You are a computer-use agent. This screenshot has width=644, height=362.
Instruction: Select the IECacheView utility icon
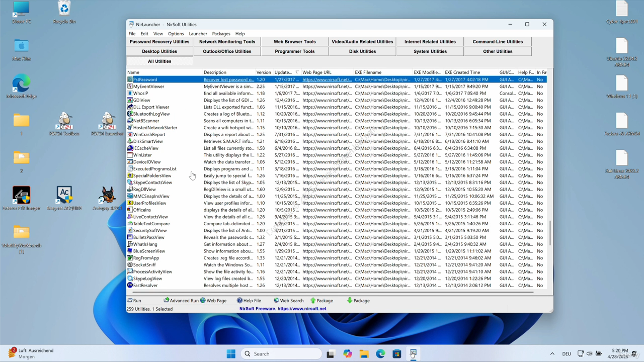click(x=130, y=148)
